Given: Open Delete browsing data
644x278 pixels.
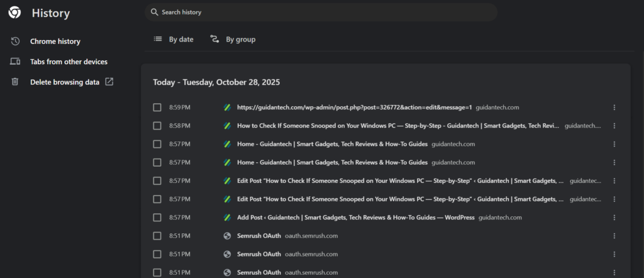Looking at the screenshot, I should tap(65, 82).
